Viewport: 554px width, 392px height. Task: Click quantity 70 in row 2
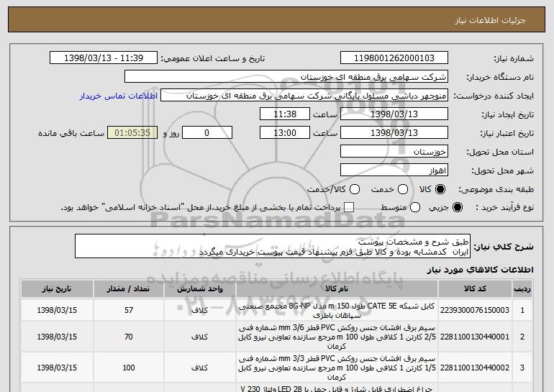click(129, 337)
